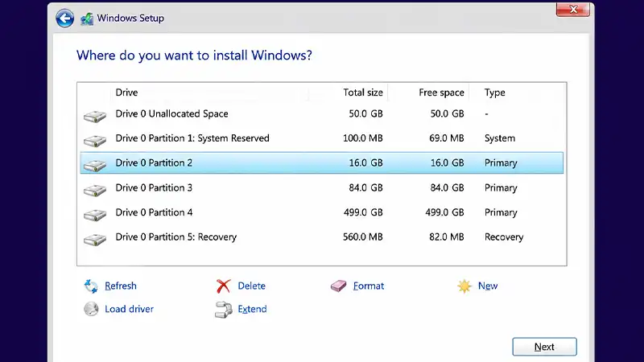
Task: Open Load driver option
Action: pos(129,309)
